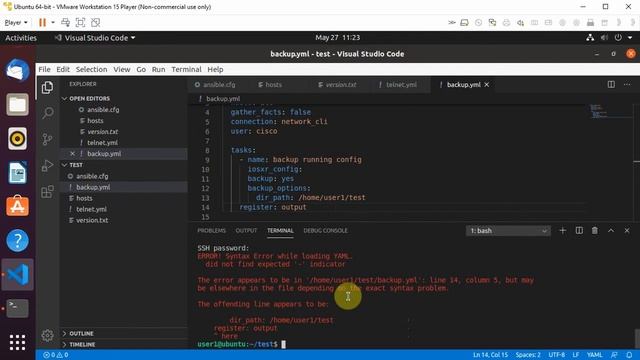Open the Visual Studio Code app menu

95,38
